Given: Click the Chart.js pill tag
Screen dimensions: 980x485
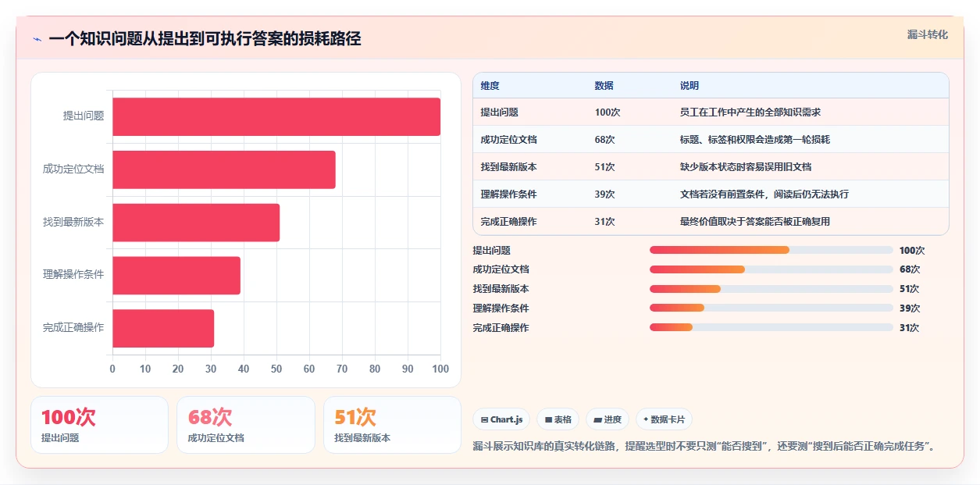Looking at the screenshot, I should pyautogui.click(x=501, y=419).
